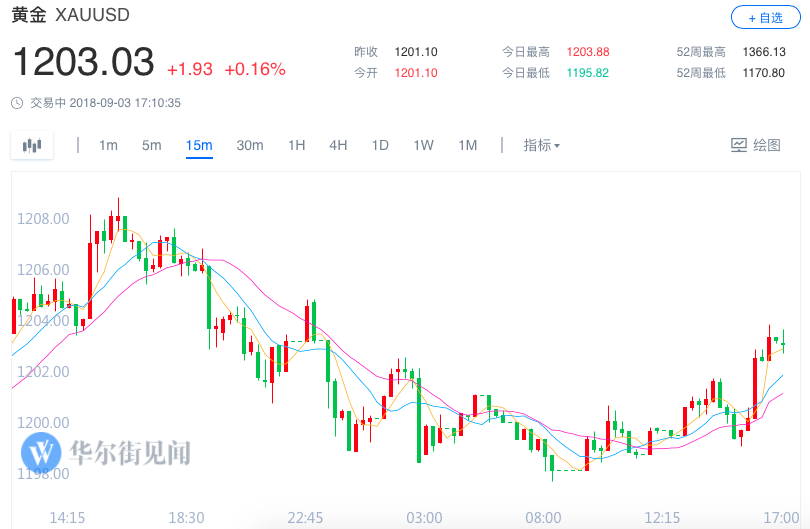
Task: Click the 17:00 time axis label
Action: coord(781,518)
